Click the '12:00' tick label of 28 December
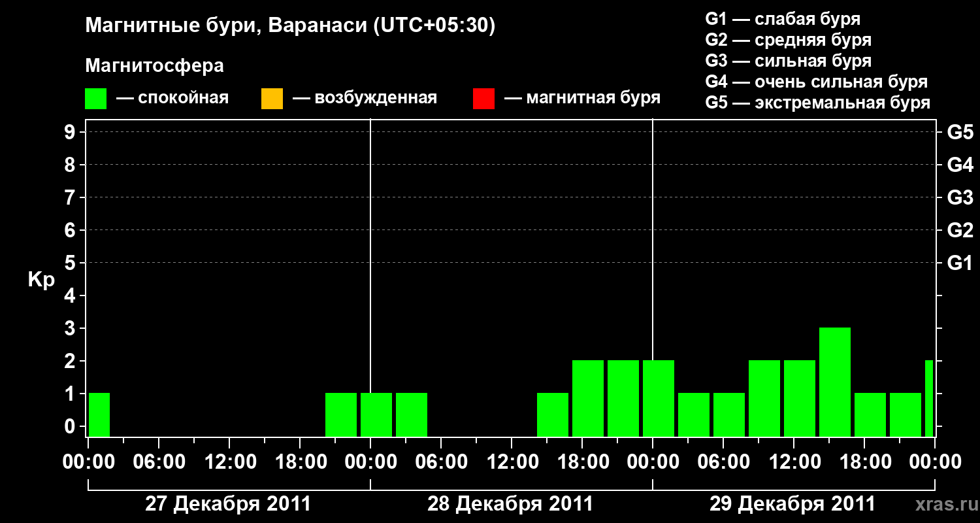This screenshot has width=980, height=523. click(x=512, y=462)
